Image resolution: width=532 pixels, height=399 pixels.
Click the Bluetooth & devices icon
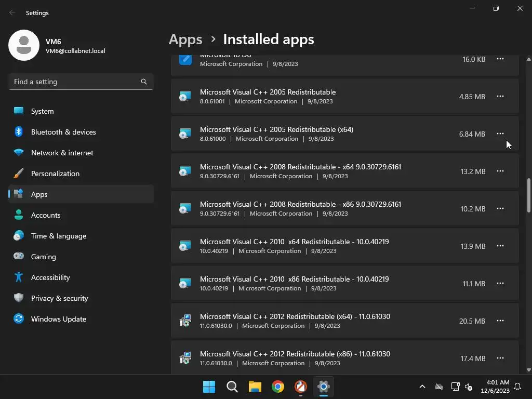pyautogui.click(x=19, y=132)
